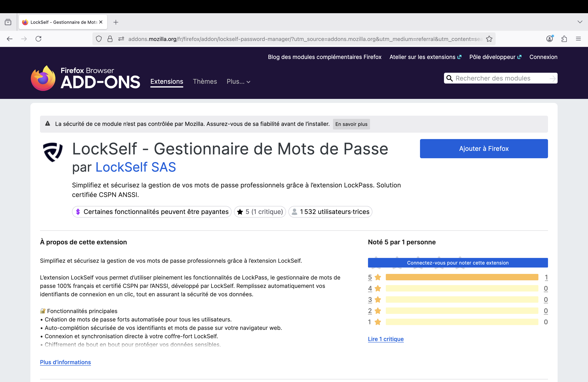The height and width of the screenshot is (382, 588).
Task: Open site permissions icon in address bar
Action: pos(121,39)
